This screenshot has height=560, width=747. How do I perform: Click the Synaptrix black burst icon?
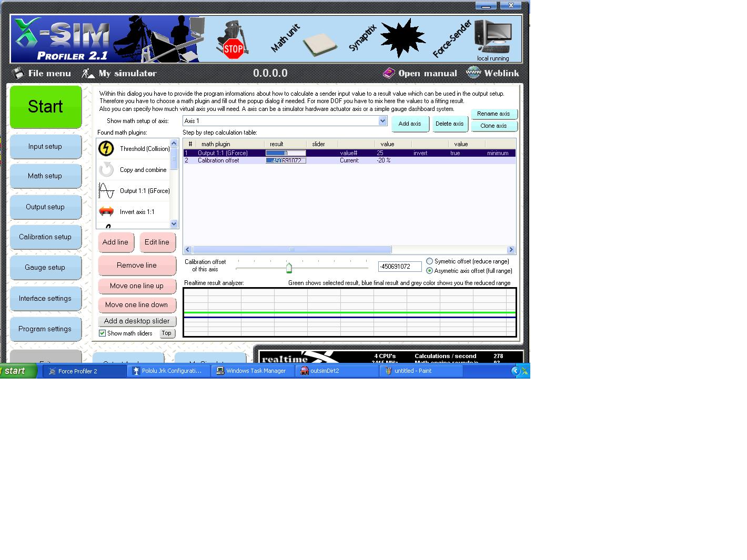tap(402, 38)
